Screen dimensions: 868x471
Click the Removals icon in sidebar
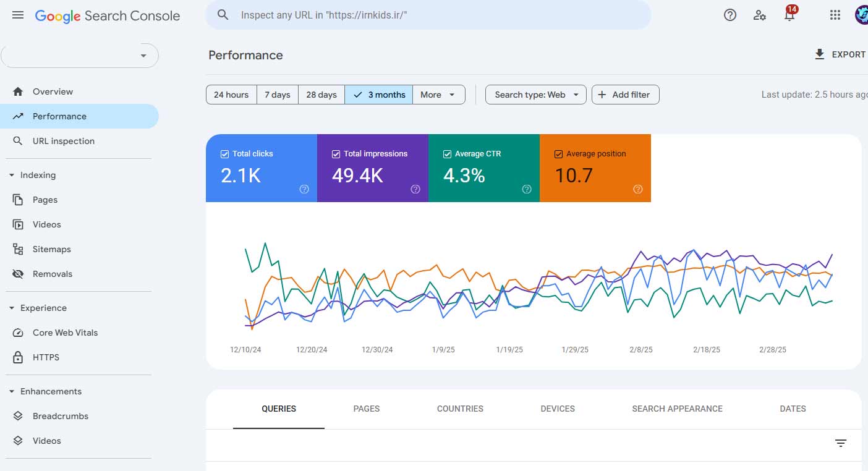tap(19, 274)
